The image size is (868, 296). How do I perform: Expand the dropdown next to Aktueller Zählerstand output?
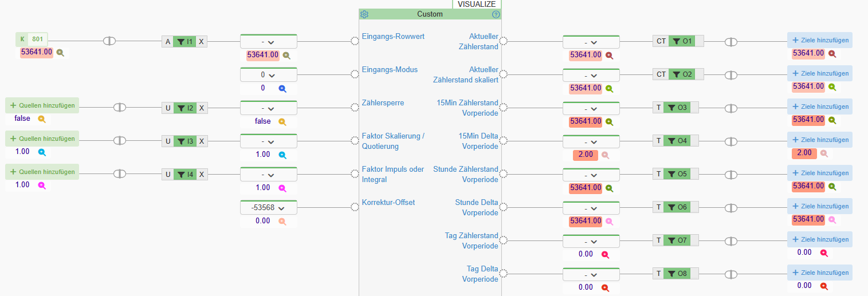click(591, 42)
